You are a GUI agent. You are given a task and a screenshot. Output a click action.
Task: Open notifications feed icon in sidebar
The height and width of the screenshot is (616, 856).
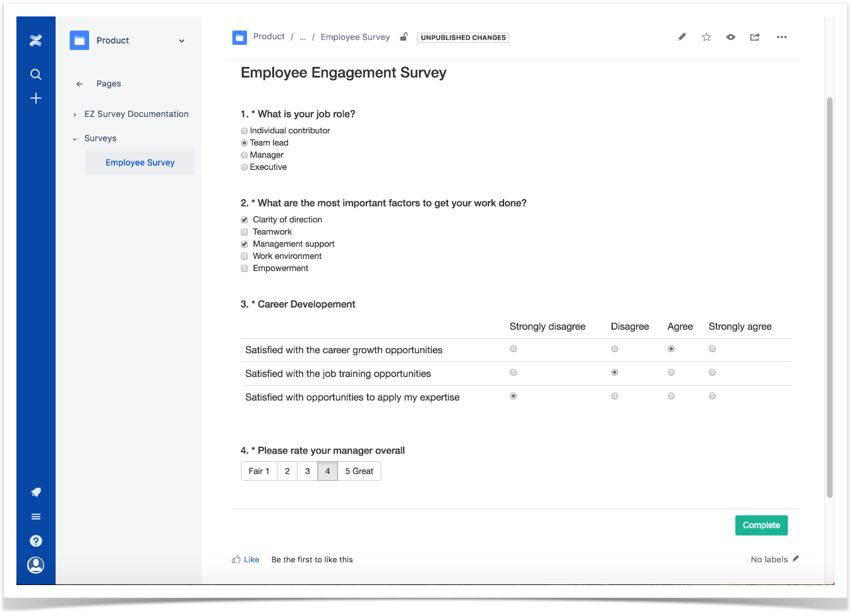point(36,492)
